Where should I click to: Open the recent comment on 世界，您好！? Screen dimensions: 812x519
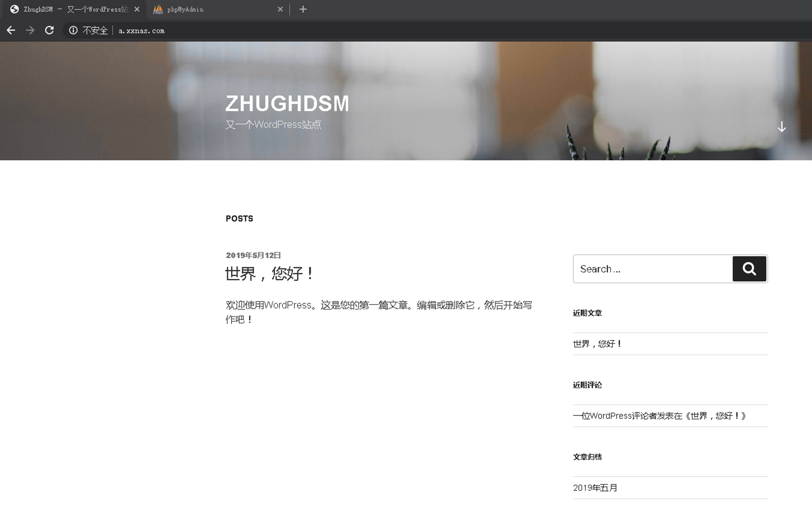coord(660,416)
